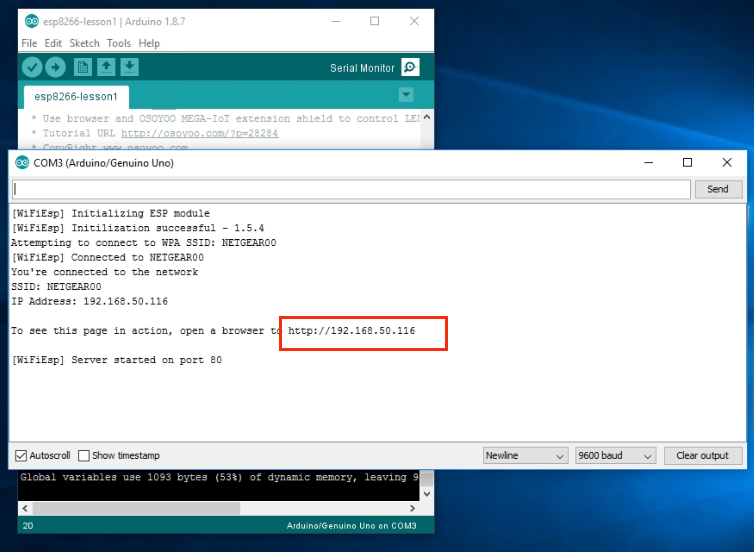The image size is (754, 552).
Task: Toggle the Autoscroll checkbox
Action: tap(21, 455)
